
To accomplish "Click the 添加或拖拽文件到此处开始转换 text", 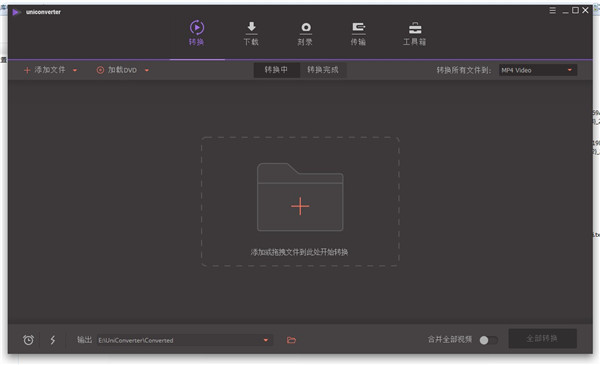I will tap(299, 252).
